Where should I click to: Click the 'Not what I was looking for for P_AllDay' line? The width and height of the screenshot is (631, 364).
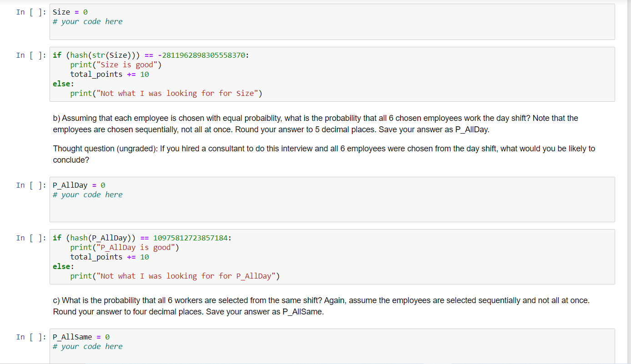[175, 276]
